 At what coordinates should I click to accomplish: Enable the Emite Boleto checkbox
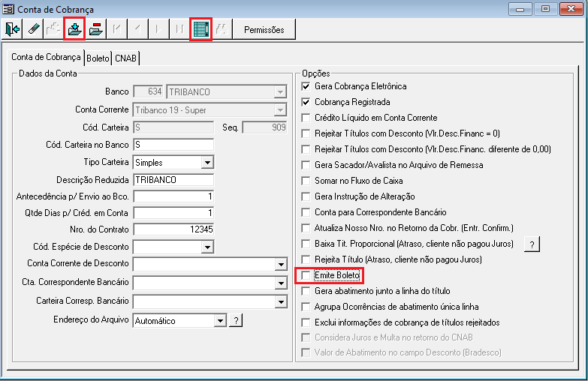[306, 275]
